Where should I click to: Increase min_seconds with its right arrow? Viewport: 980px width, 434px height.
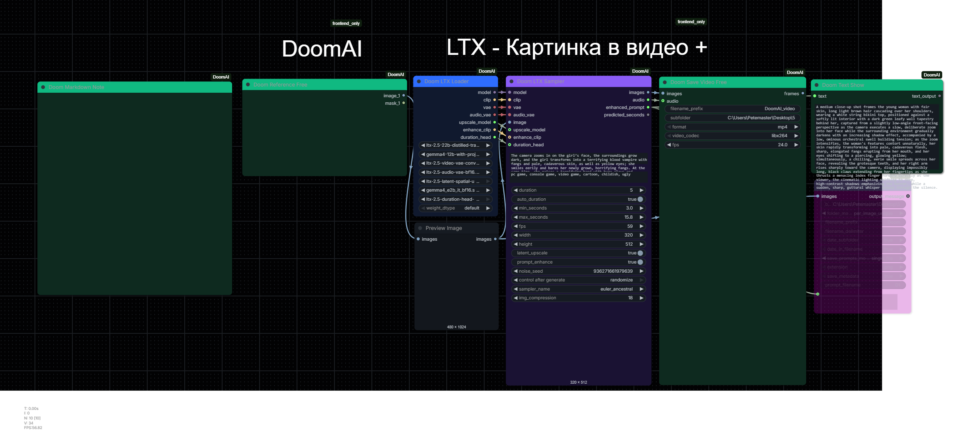[x=641, y=208]
